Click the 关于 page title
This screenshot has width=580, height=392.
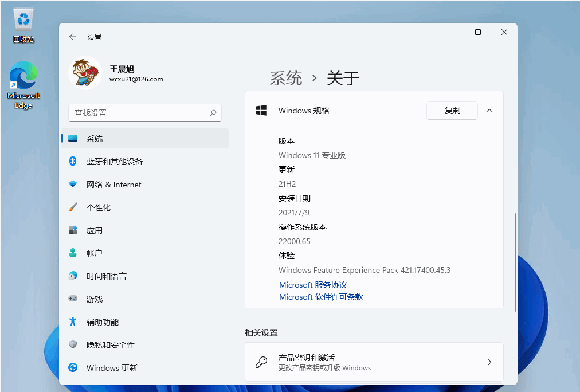point(343,78)
